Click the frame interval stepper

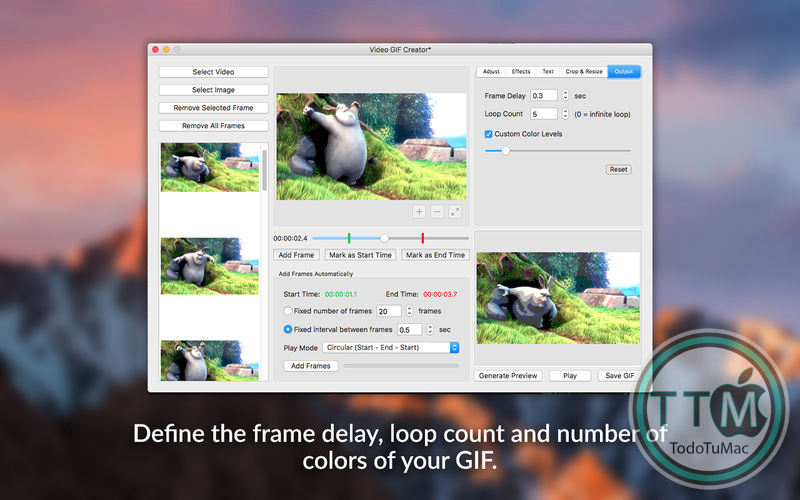click(x=430, y=330)
